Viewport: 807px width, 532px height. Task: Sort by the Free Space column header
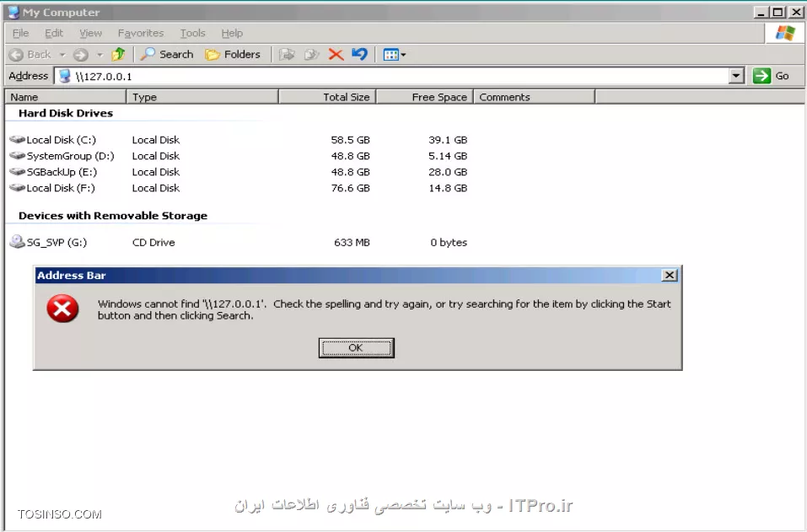coord(425,97)
